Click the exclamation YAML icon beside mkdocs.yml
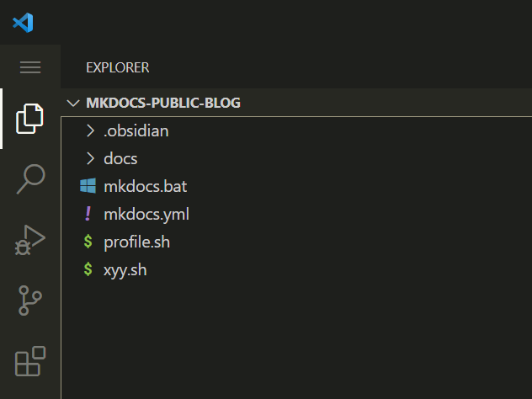The image size is (532, 399). pyautogui.click(x=88, y=214)
